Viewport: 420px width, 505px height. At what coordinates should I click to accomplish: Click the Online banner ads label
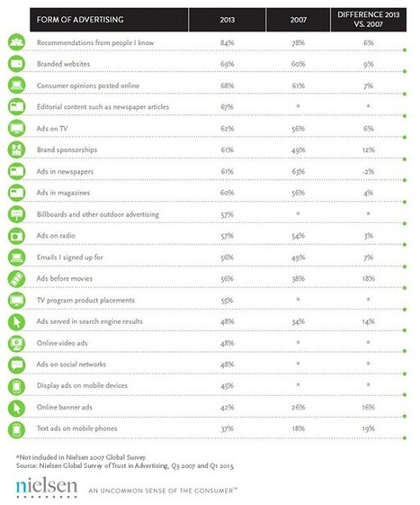(x=65, y=407)
